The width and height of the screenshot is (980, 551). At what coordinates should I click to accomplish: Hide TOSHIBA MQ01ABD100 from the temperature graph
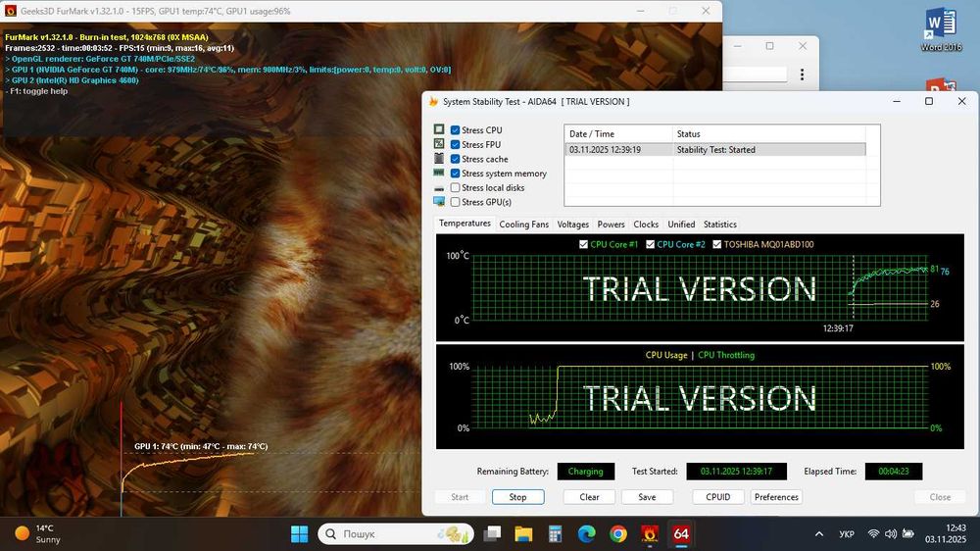point(717,244)
